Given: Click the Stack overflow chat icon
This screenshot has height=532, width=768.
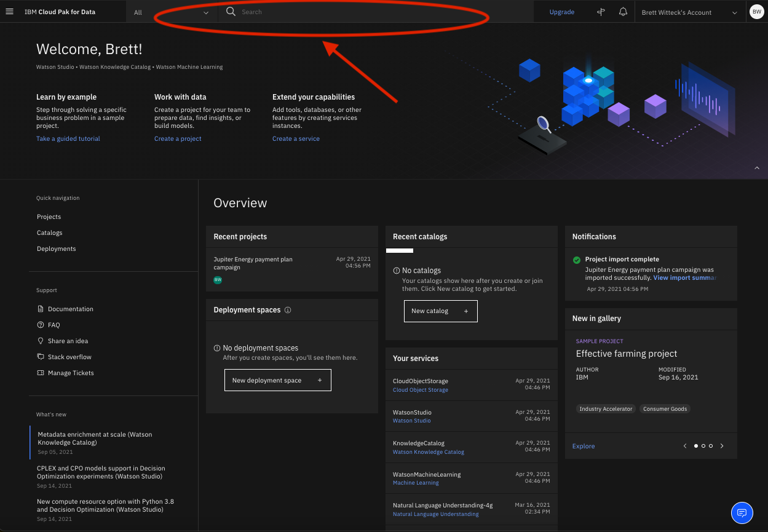Looking at the screenshot, I should 41,357.
